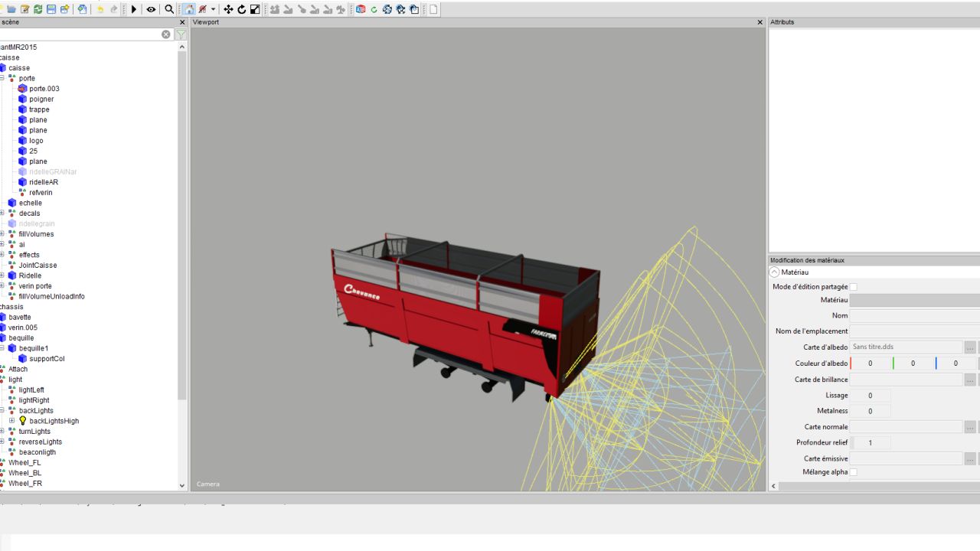Screen dimensions: 980x551
Task: Clear the scene search field
Action: click(165, 34)
